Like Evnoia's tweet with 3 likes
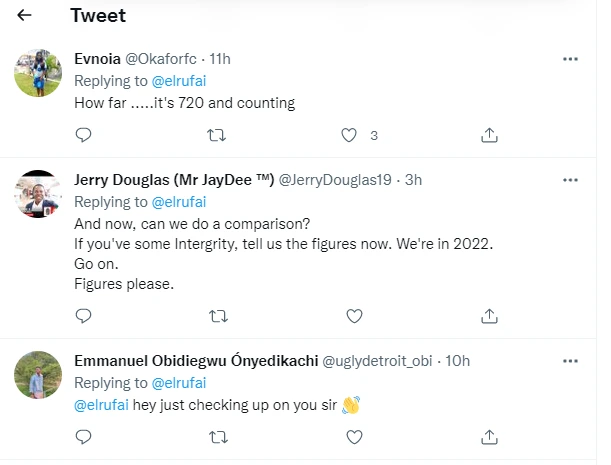The width and height of the screenshot is (611, 465). click(350, 135)
